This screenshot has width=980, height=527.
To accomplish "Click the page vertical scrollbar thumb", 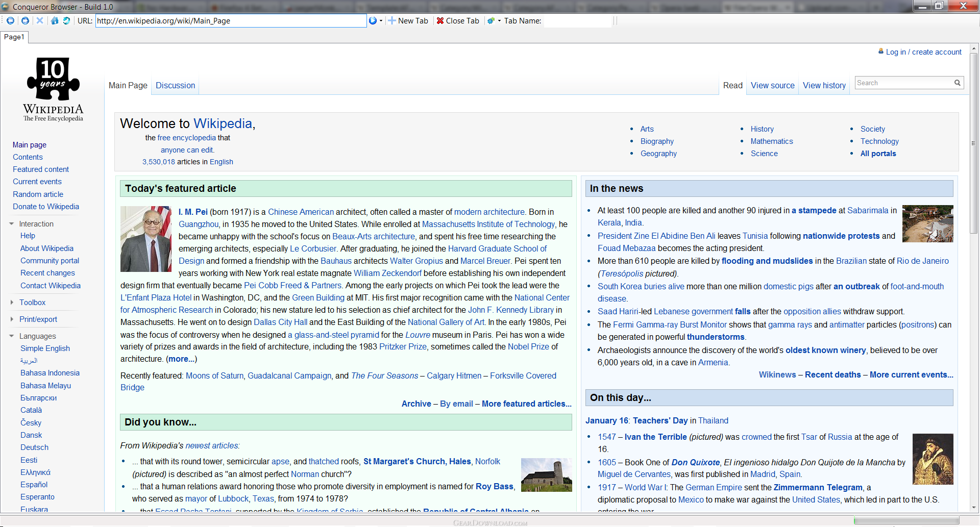I will 973,143.
